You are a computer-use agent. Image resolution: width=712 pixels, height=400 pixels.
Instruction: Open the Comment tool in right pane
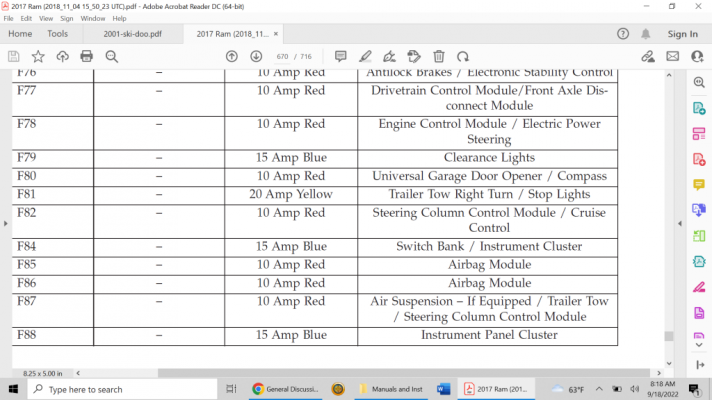click(699, 184)
